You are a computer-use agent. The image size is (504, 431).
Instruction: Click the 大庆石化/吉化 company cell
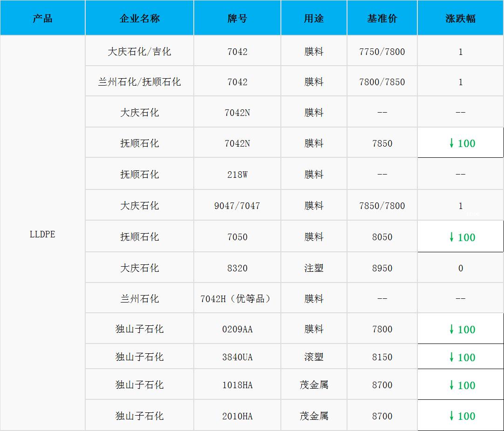coord(140,52)
